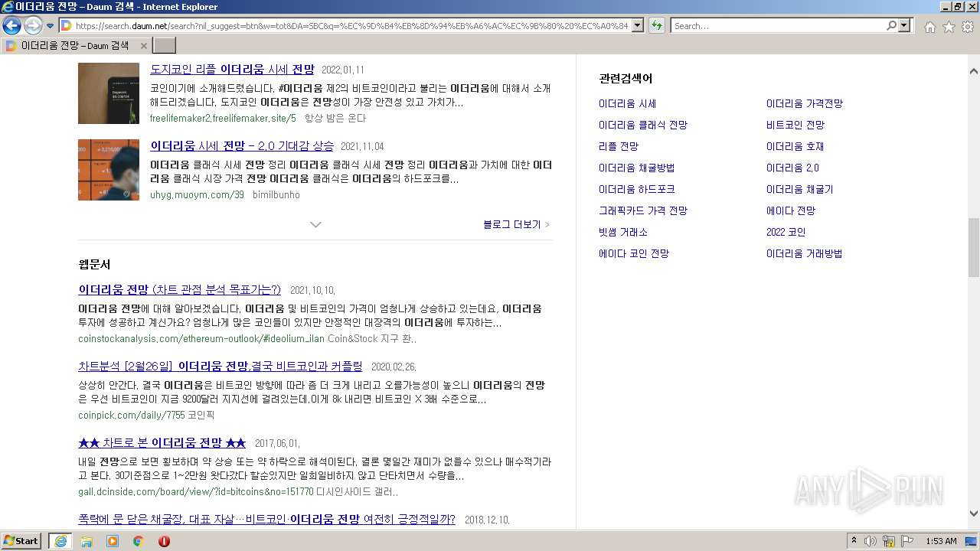Click the coinstockanalysis.com source URL
The width and height of the screenshot is (980, 551).
201,338
